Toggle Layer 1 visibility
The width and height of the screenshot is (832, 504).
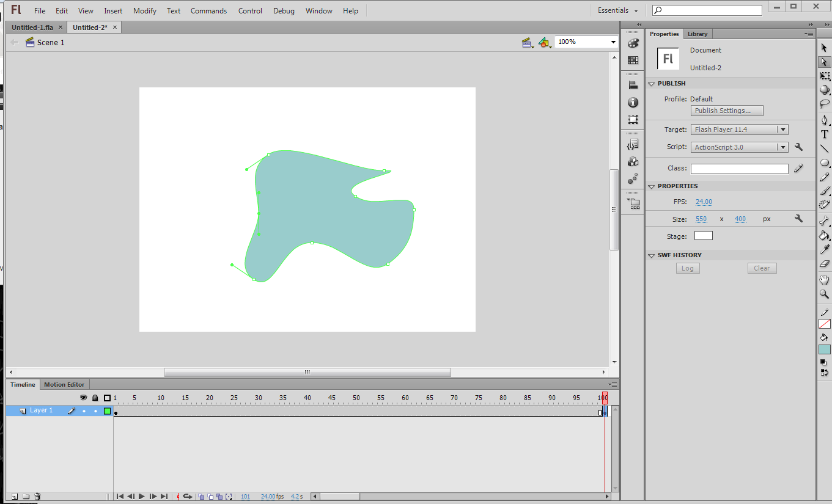[84, 411]
